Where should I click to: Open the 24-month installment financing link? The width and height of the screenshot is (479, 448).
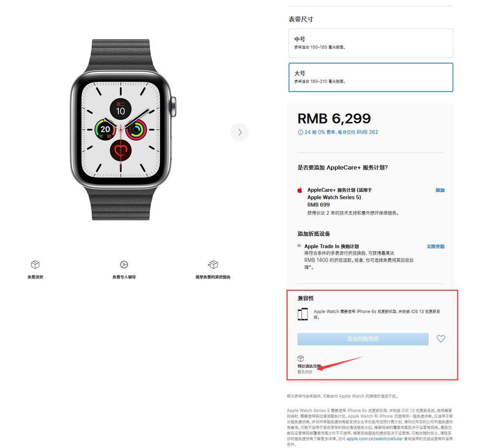tap(341, 132)
